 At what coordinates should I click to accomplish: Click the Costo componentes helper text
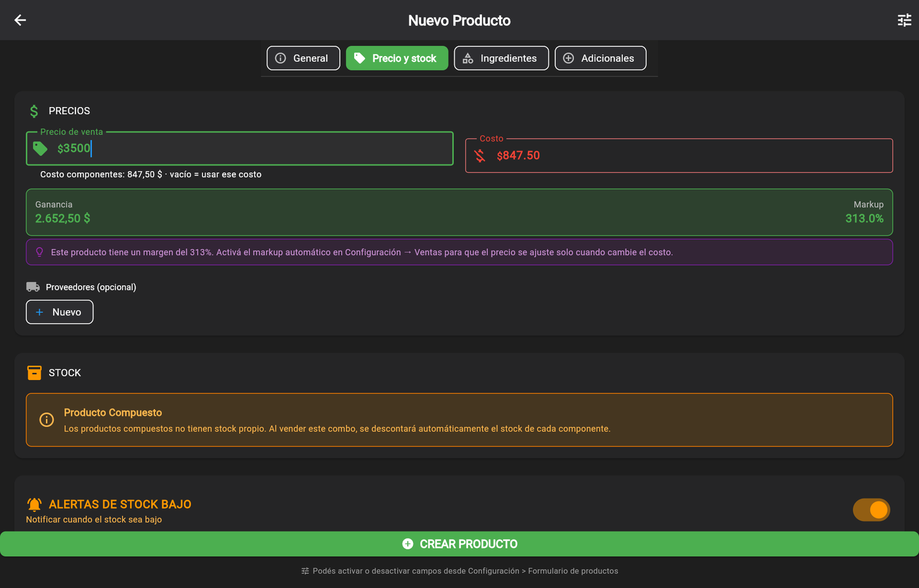(151, 175)
